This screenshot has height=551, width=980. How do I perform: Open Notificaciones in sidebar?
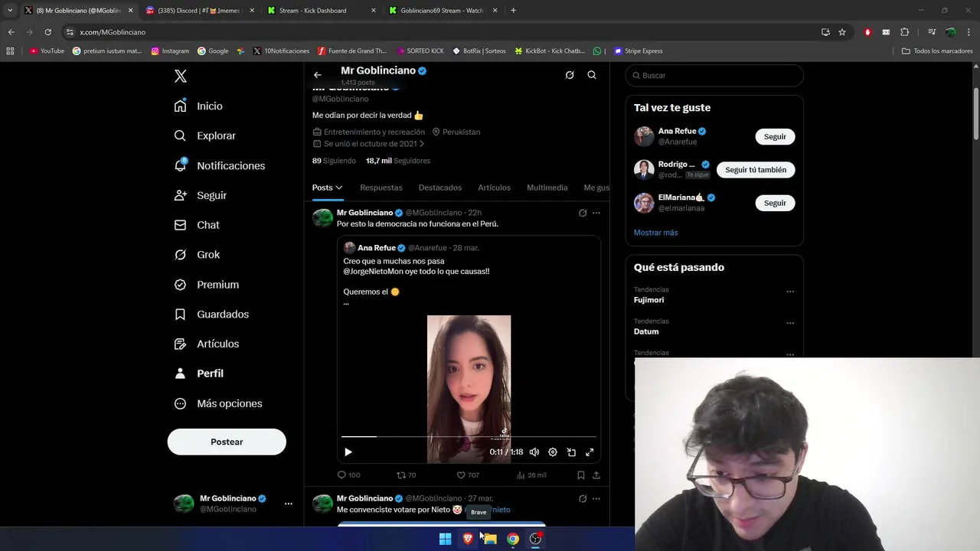(220, 165)
